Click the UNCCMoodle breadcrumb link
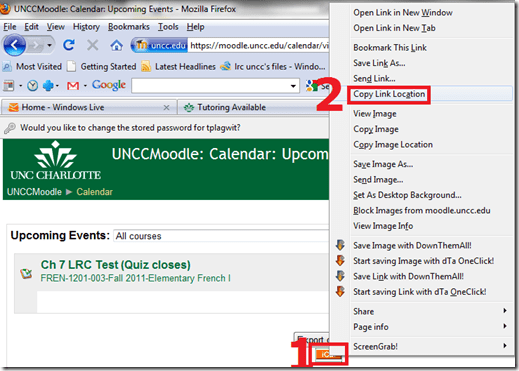519x371 pixels. pos(34,192)
